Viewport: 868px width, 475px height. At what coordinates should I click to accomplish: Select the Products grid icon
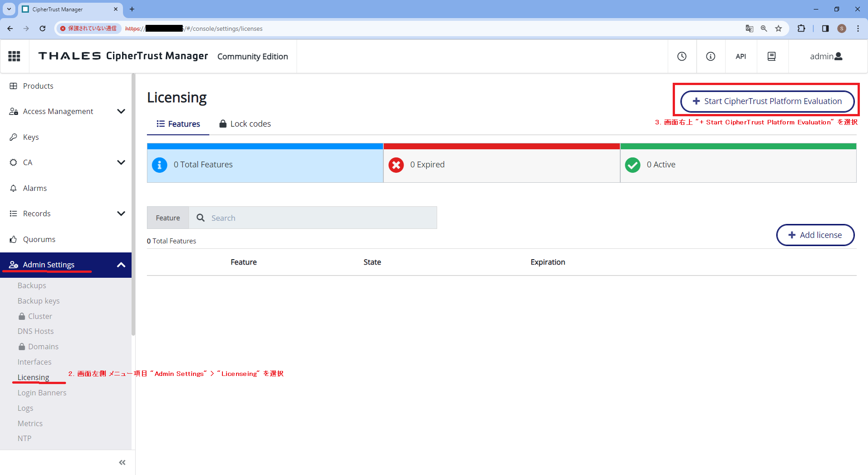point(13,85)
